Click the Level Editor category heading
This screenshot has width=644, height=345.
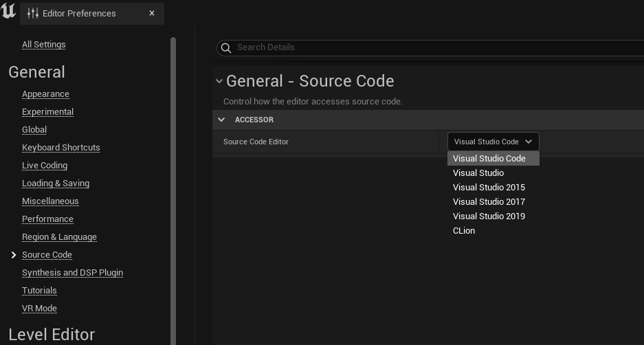tap(52, 335)
